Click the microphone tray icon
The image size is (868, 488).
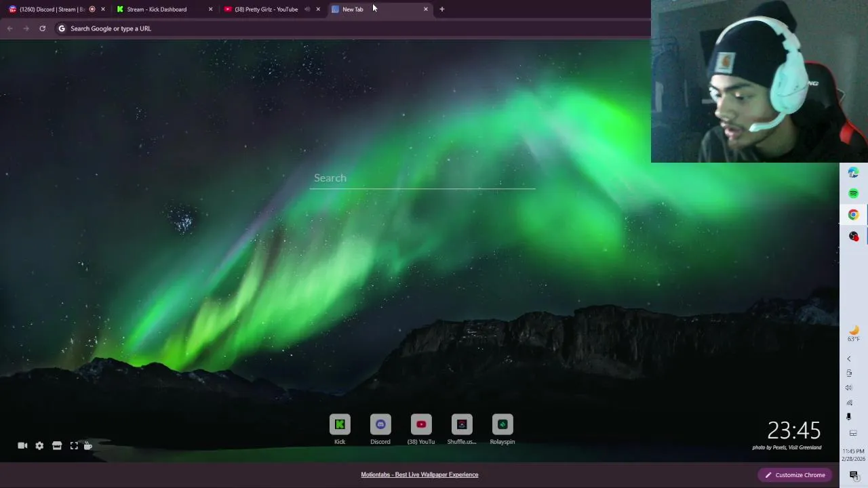coord(848,418)
